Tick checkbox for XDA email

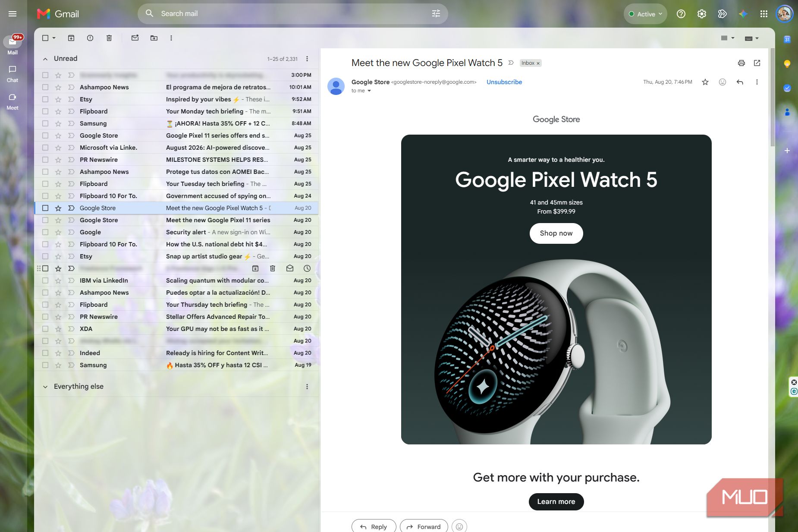pyautogui.click(x=45, y=329)
